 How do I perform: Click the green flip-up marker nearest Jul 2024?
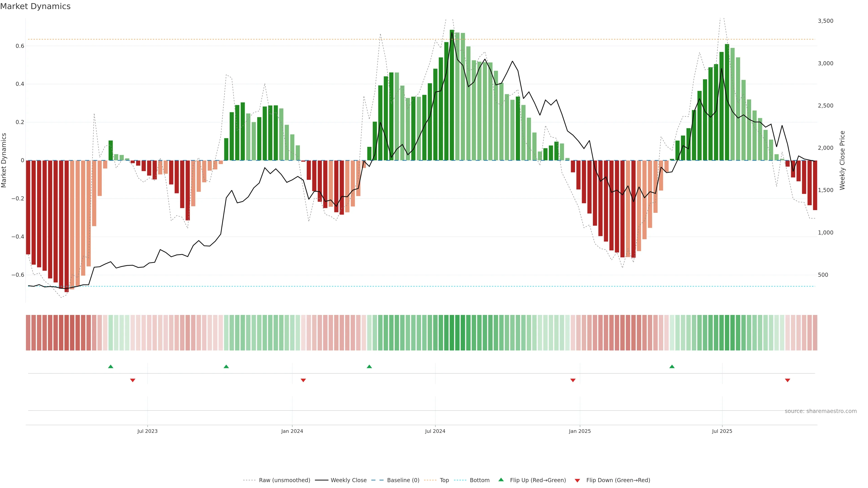369,366
